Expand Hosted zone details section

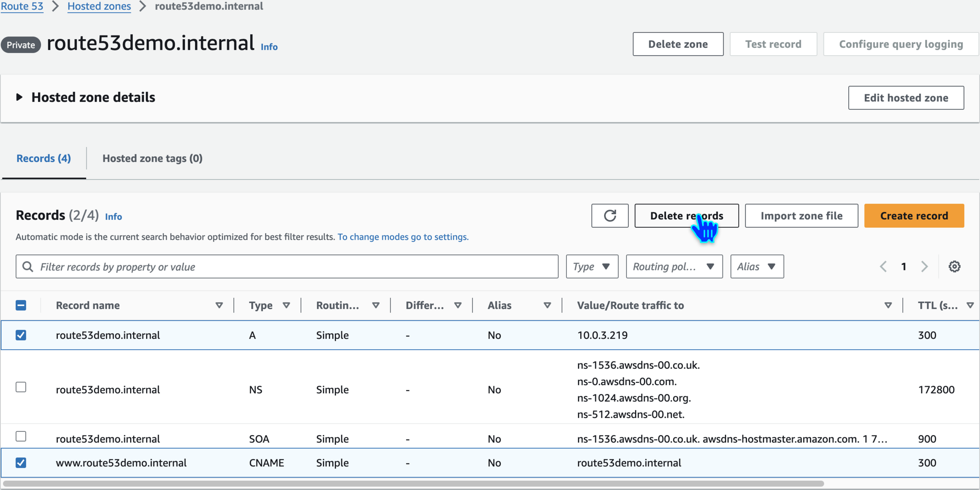pos(19,97)
